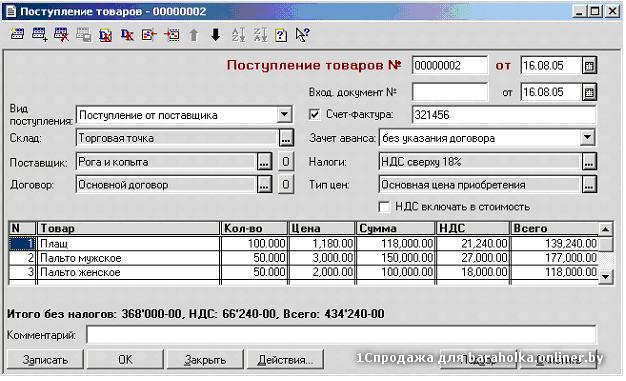Click the document icon in the title bar

(x=11, y=11)
